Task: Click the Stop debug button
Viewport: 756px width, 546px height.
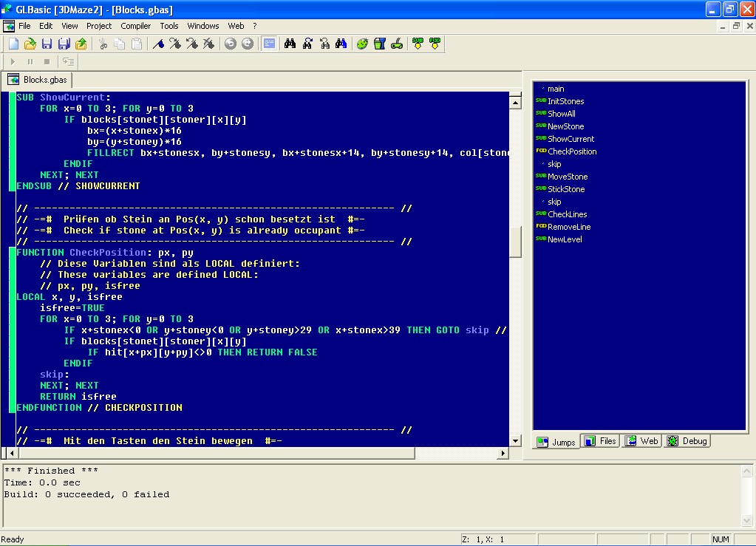Action: [47, 61]
